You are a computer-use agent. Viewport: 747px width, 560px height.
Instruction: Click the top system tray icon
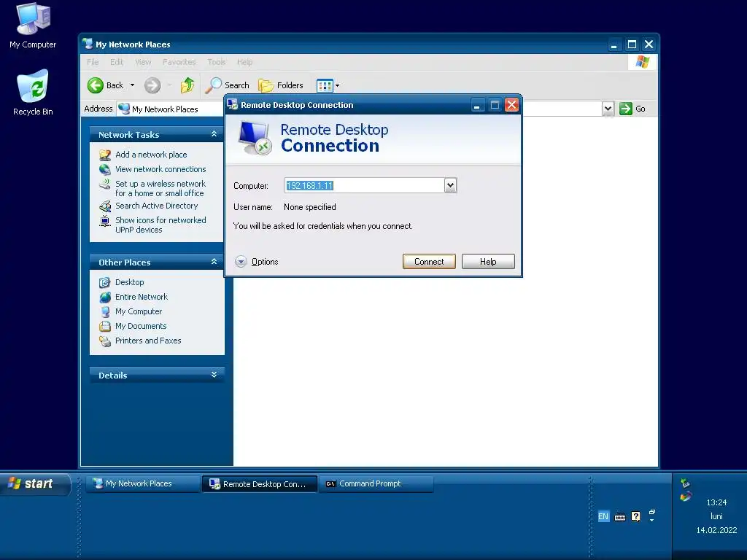tap(686, 483)
